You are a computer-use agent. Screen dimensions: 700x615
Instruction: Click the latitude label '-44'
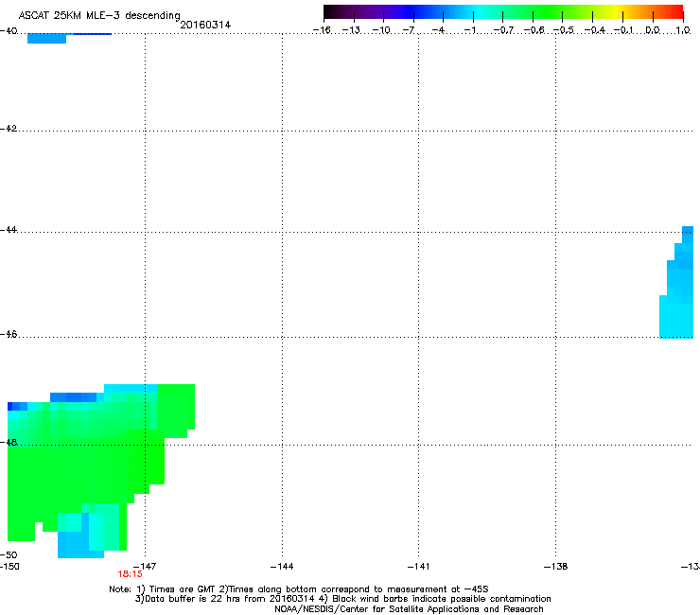(x=9, y=230)
